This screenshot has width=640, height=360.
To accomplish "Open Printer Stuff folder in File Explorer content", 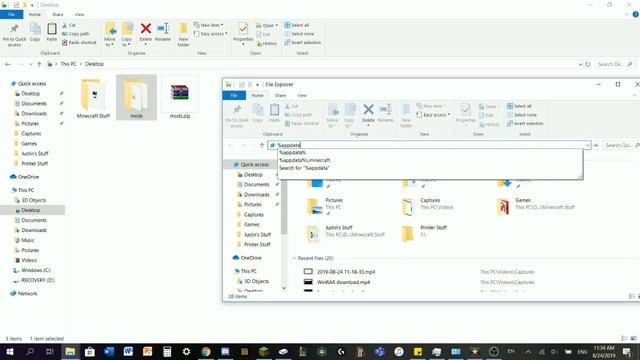I will [x=424, y=233].
